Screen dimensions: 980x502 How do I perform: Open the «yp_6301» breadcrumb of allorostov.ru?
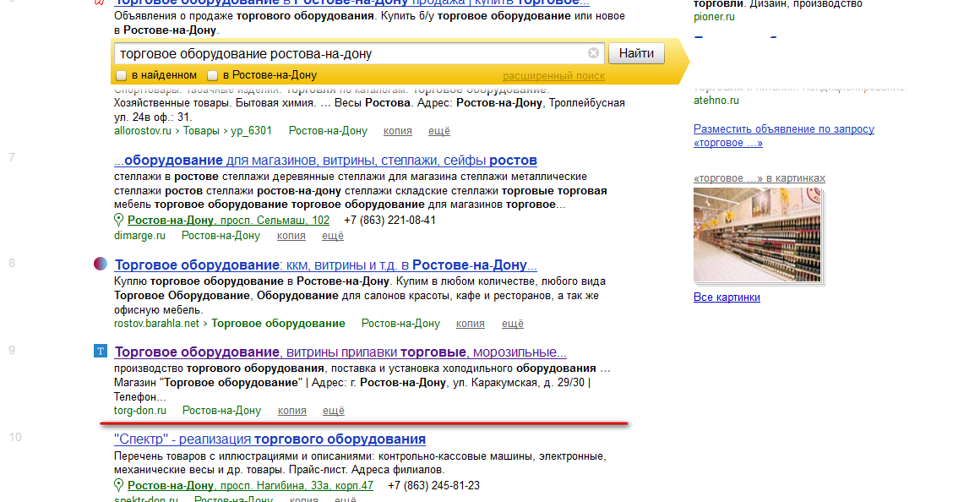(x=251, y=131)
